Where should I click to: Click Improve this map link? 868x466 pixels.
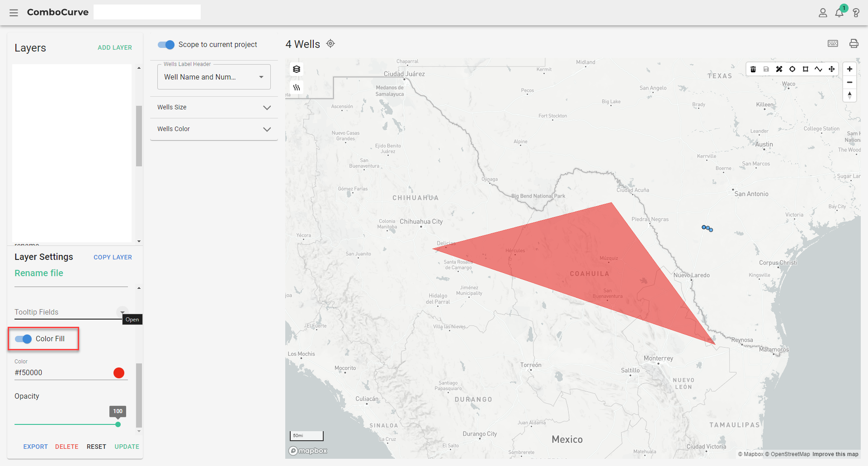point(835,454)
